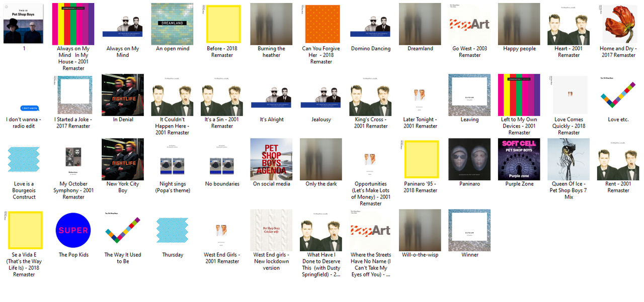
Task: Click "The Pop Kids" SUPER cover
Action: click(73, 230)
